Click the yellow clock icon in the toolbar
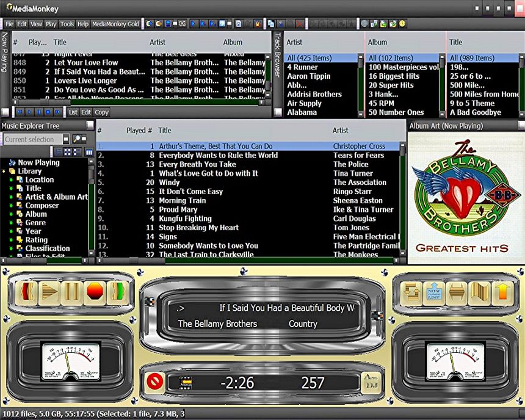 402,24
